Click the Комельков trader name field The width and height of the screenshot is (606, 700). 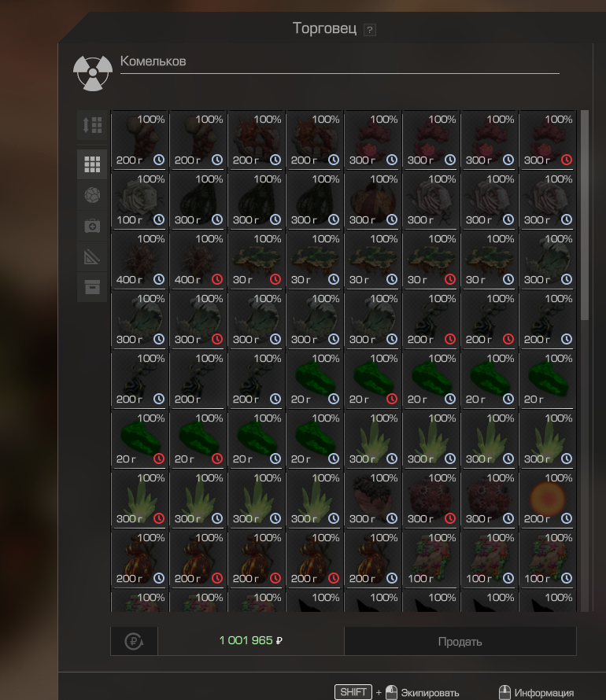pyautogui.click(x=339, y=62)
